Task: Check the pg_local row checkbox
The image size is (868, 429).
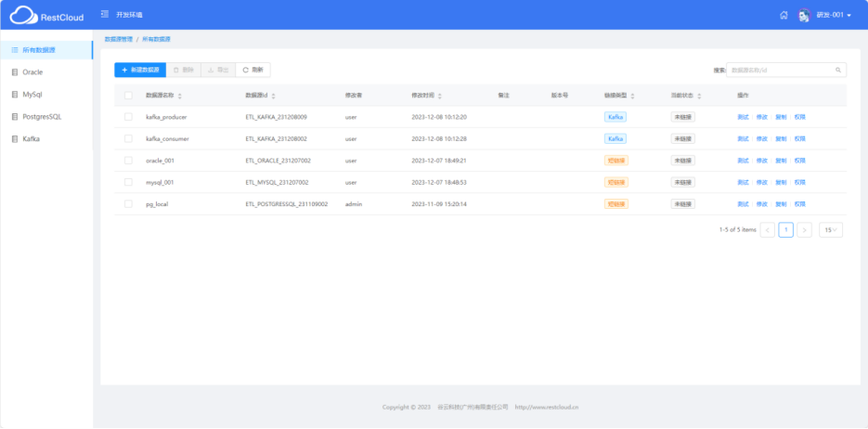Action: [128, 203]
